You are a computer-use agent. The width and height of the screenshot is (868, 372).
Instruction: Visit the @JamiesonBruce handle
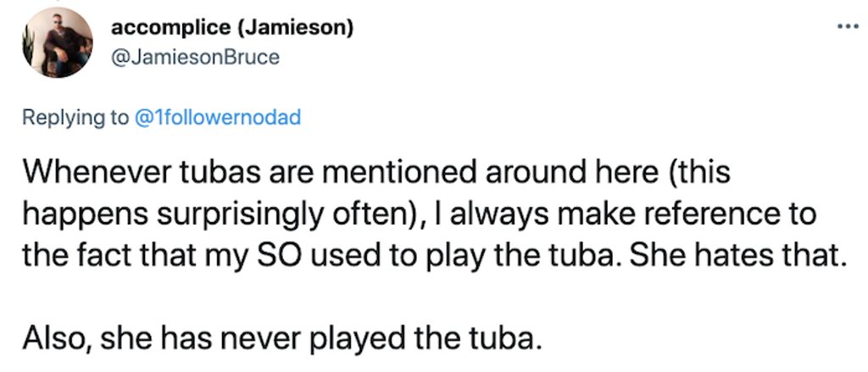[196, 57]
